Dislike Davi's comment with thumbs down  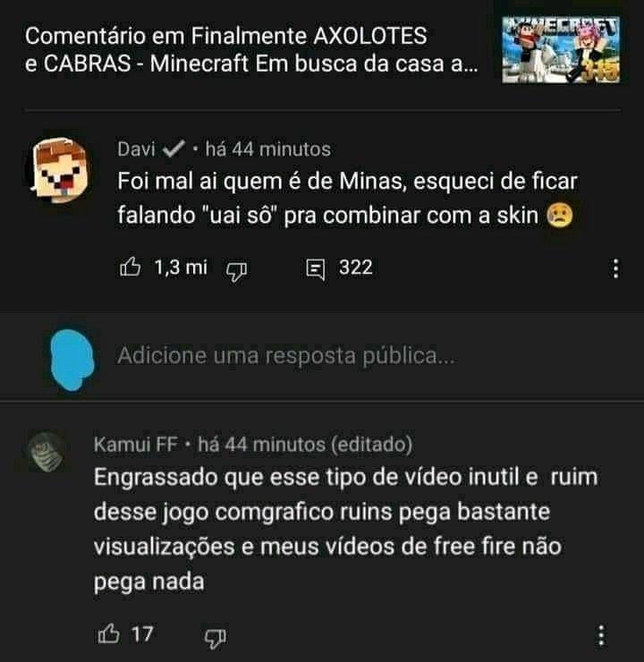(x=236, y=271)
